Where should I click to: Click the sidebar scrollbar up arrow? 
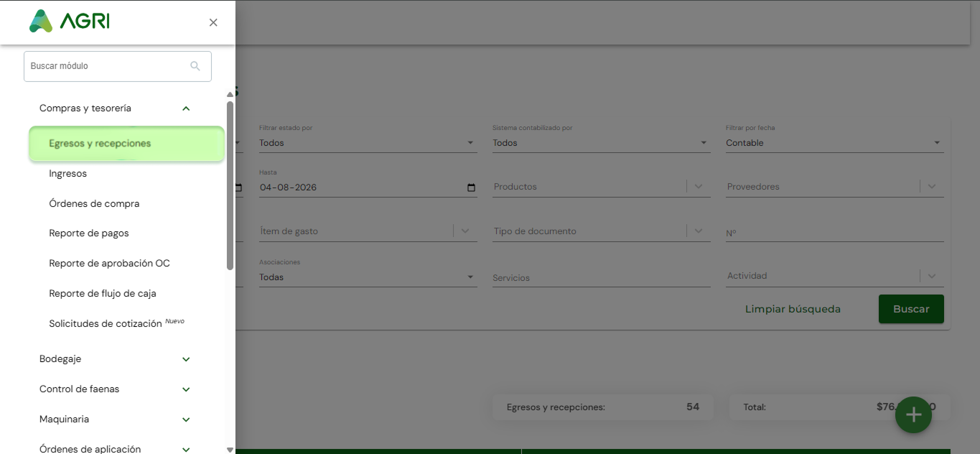[230, 94]
